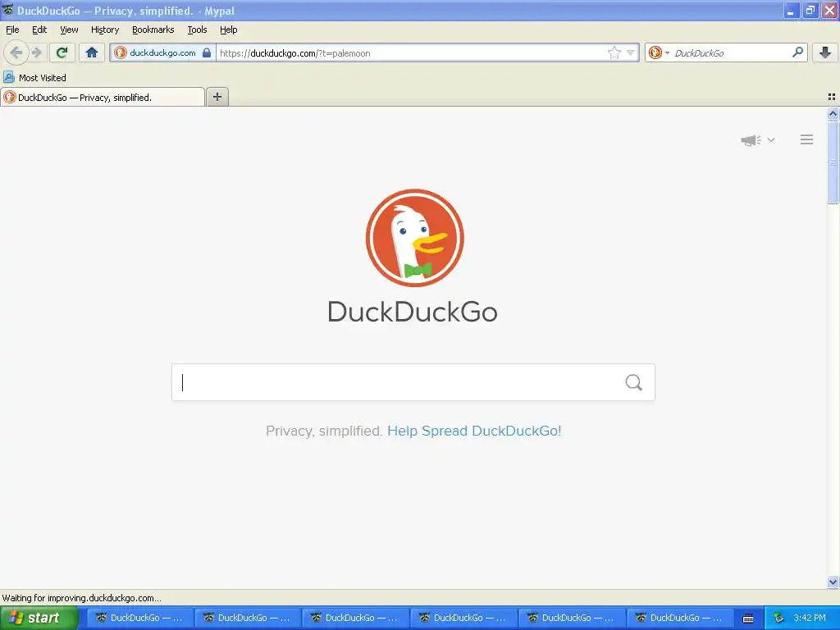
Task: Click the Mypal raccoon title bar icon
Action: 7,10
